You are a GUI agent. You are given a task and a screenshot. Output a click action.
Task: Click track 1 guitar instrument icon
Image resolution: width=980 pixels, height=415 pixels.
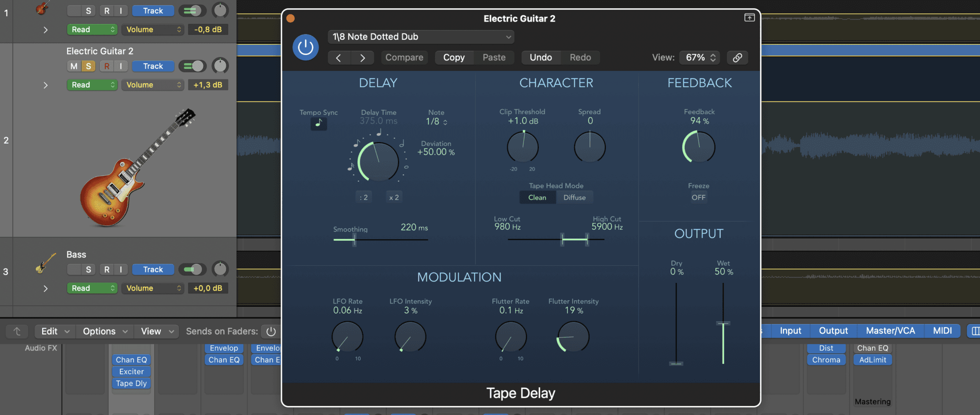click(42, 8)
